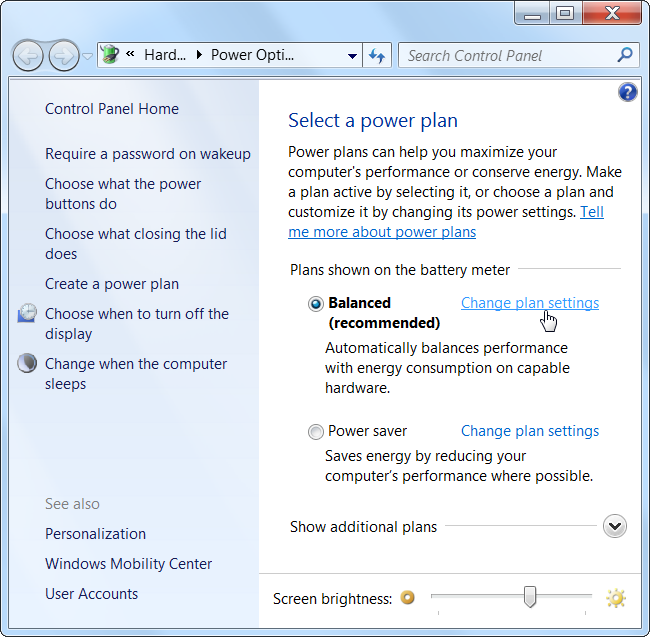Maximize the Power Options window
The height and width of the screenshot is (637, 650).
565,13
